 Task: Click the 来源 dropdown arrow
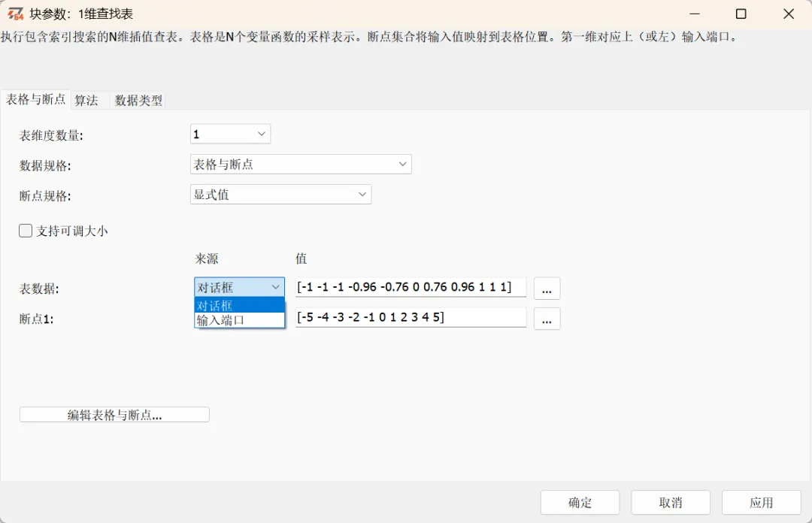[276, 287]
